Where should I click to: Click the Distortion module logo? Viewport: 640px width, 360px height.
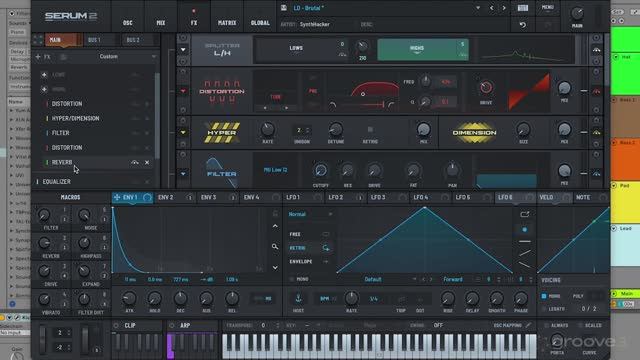222,91
